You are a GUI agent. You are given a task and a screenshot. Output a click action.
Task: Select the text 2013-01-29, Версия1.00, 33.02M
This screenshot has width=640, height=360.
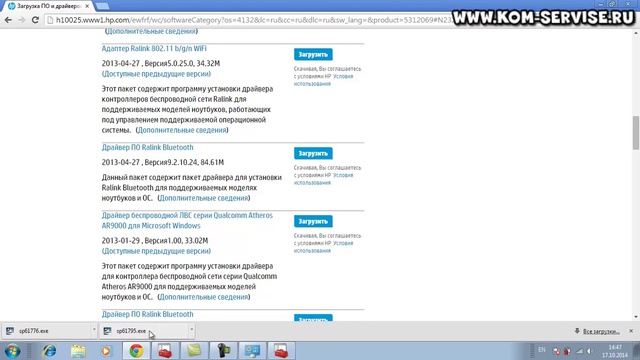pos(155,240)
